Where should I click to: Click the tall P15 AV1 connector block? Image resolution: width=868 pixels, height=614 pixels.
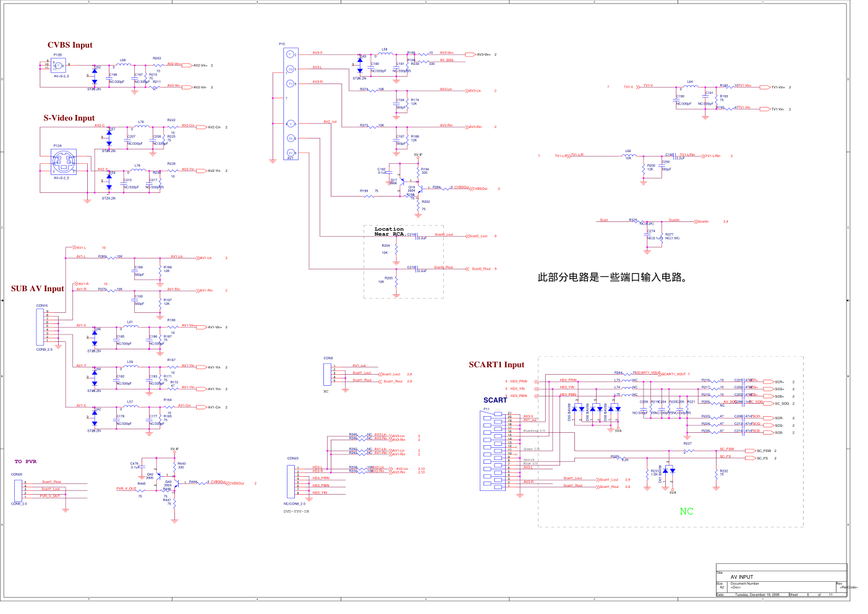(x=291, y=104)
